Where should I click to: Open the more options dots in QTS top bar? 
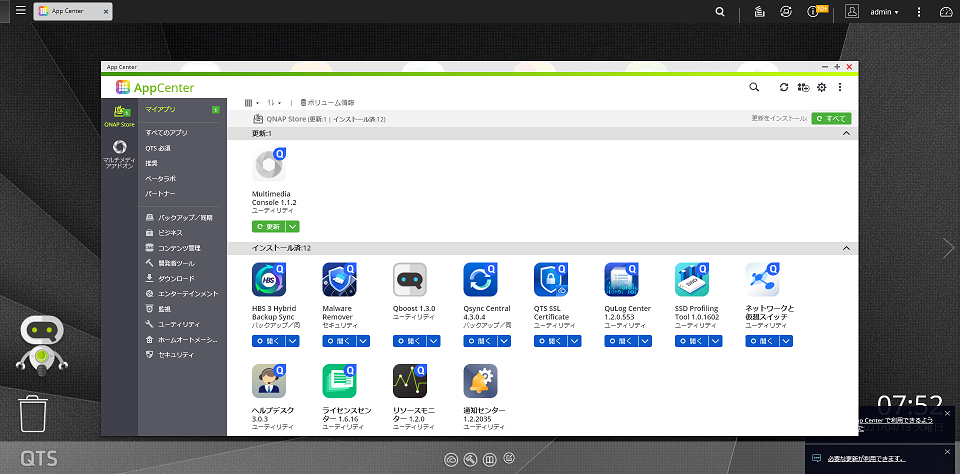point(919,12)
